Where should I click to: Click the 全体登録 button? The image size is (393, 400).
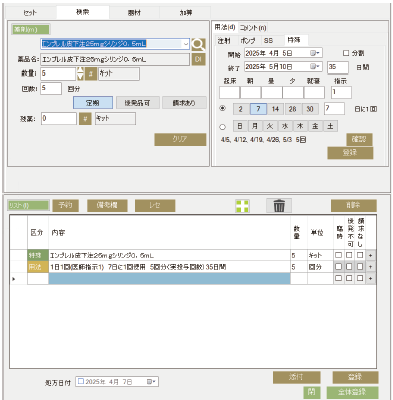pos(352,392)
